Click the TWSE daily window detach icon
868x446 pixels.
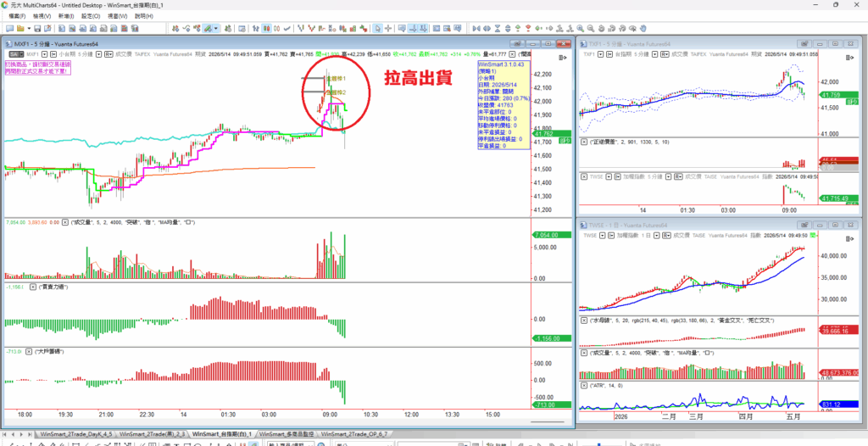tap(805, 225)
